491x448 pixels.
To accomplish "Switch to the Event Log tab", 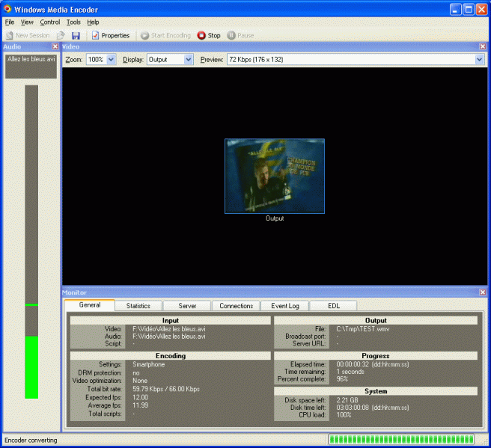I will pyautogui.click(x=285, y=306).
